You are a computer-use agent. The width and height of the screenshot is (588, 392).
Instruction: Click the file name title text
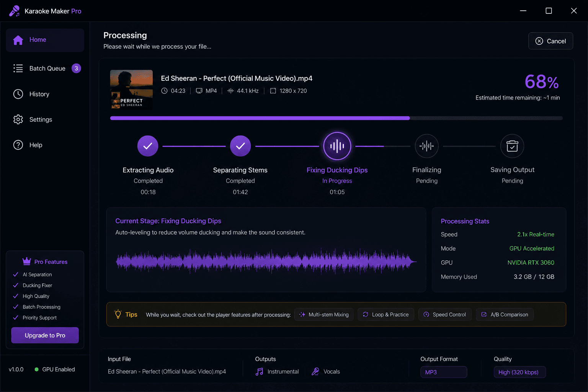(237, 78)
